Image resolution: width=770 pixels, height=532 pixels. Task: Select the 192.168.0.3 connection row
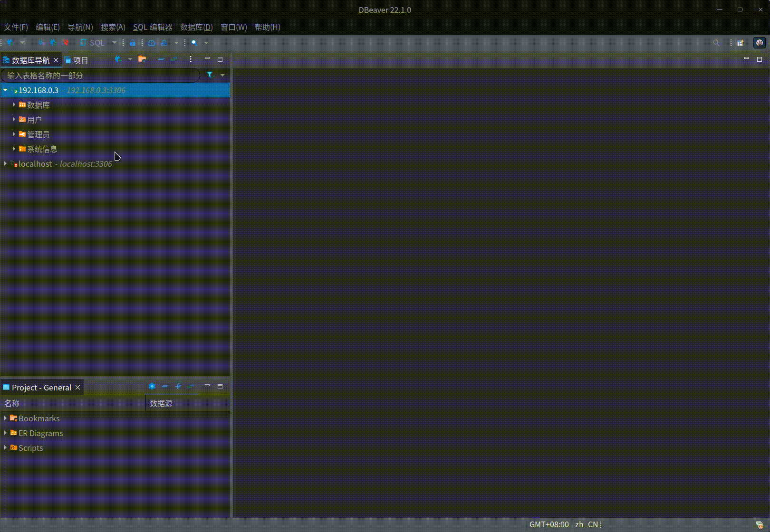(x=115, y=90)
